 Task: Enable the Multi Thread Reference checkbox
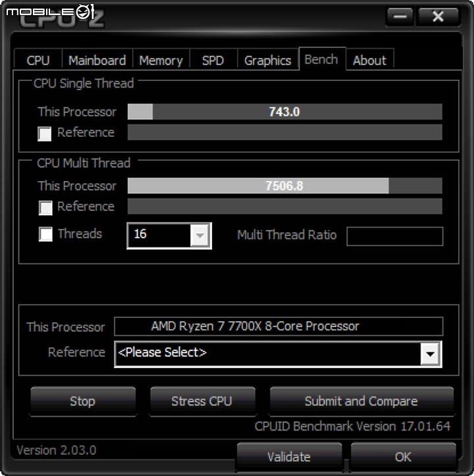click(x=45, y=207)
